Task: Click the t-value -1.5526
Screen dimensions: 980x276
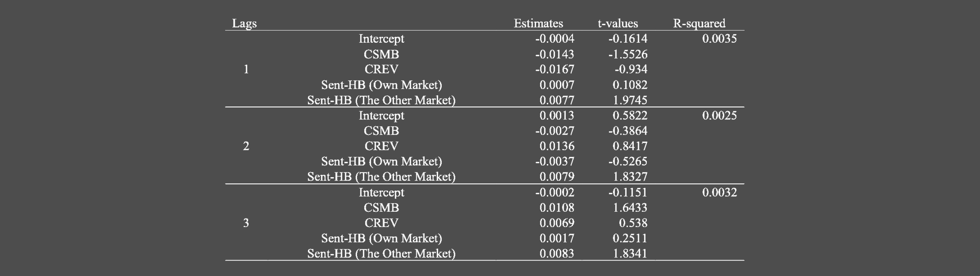Action: point(627,54)
